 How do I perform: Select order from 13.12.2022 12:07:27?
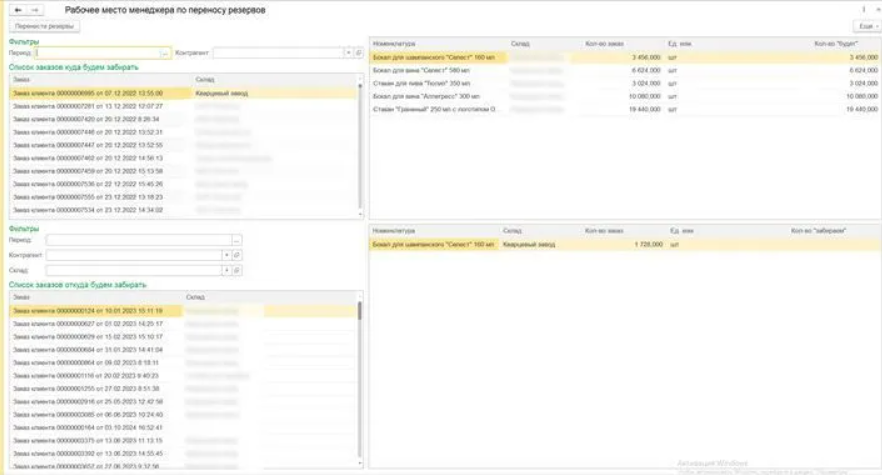pyautogui.click(x=183, y=106)
